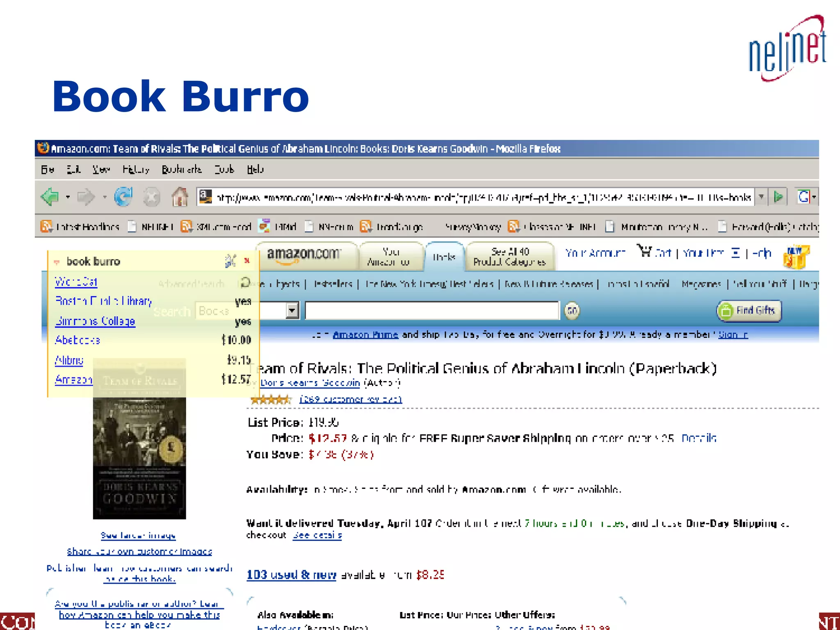The height and width of the screenshot is (630, 840).
Task: Click the site favicon in address bar
Action: (205, 196)
